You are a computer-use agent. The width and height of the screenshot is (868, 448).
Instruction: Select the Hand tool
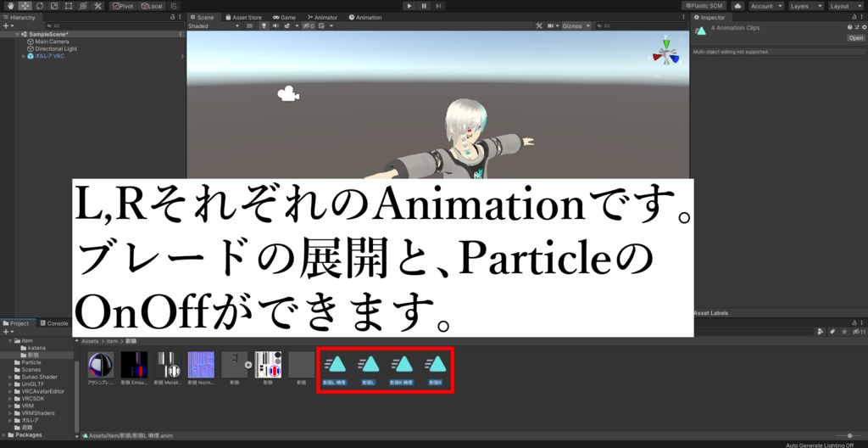pyautogui.click(x=11, y=6)
